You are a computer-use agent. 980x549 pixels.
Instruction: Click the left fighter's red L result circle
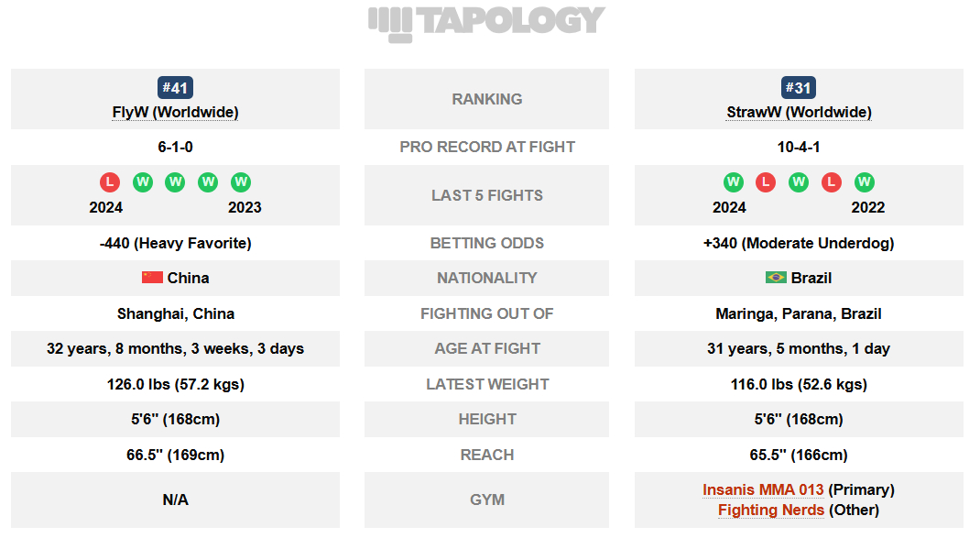110,182
